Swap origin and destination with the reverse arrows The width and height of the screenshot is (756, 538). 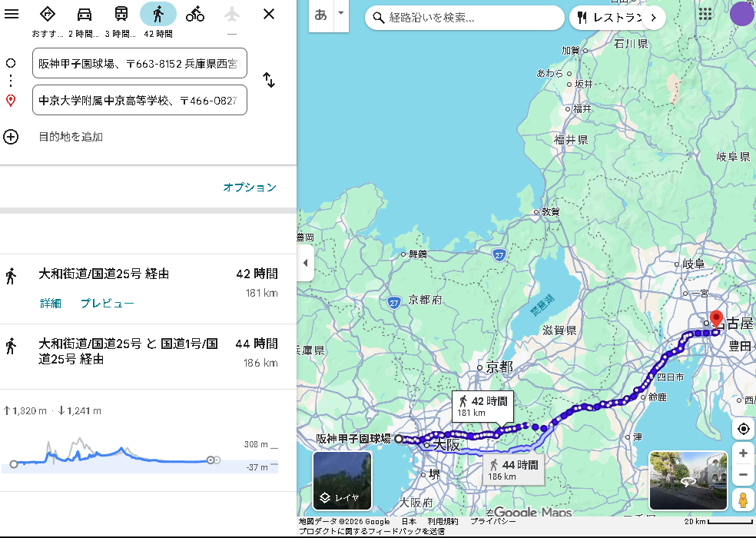tap(269, 80)
